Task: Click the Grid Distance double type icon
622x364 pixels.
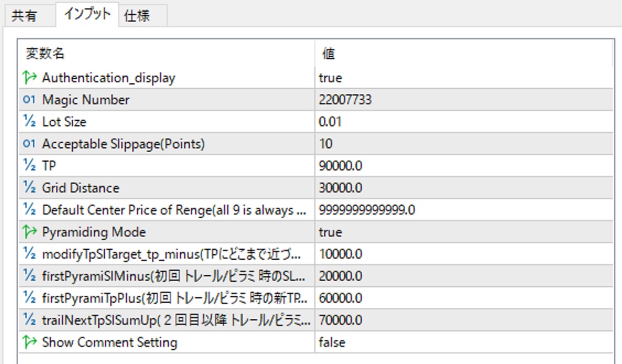Action: pos(29,188)
